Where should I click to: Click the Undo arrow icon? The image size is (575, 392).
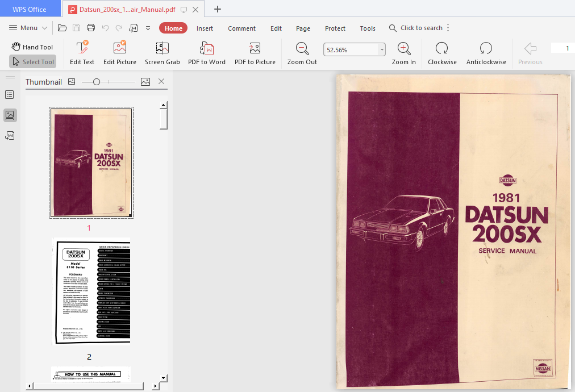[105, 28]
